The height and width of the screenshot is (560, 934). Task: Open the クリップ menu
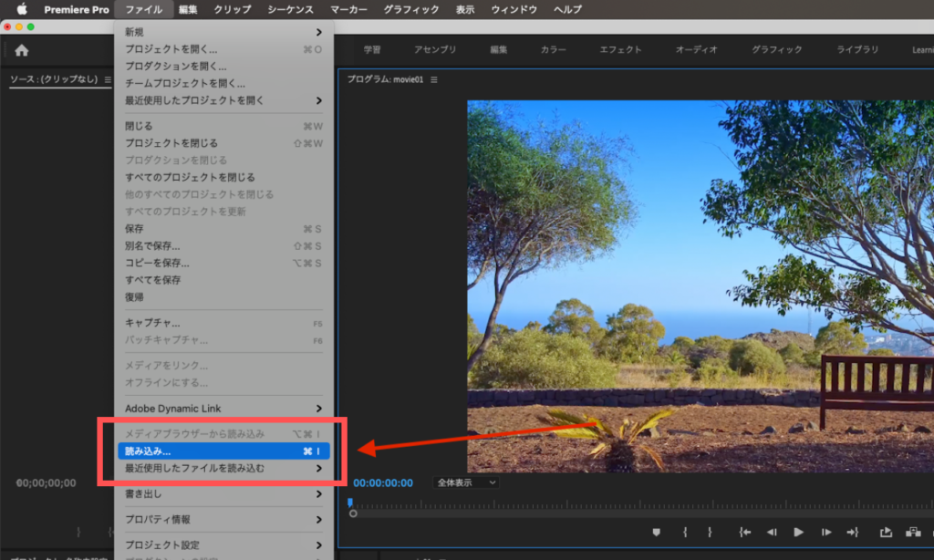tap(233, 9)
